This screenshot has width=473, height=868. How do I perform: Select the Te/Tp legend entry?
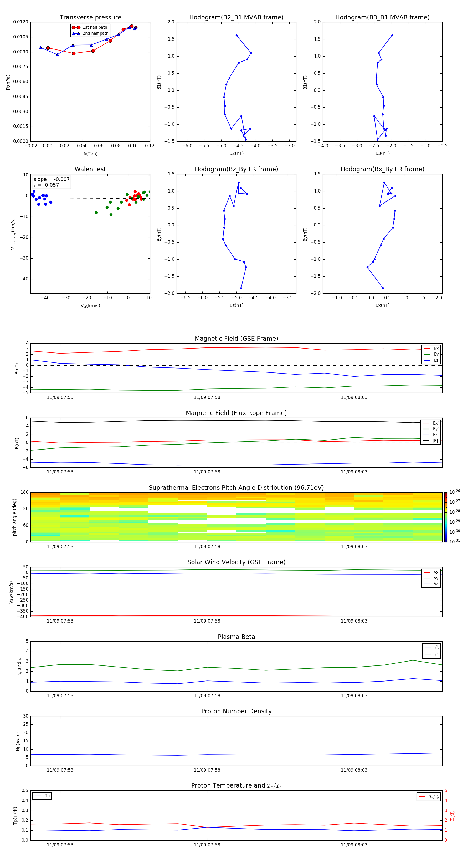429,796
